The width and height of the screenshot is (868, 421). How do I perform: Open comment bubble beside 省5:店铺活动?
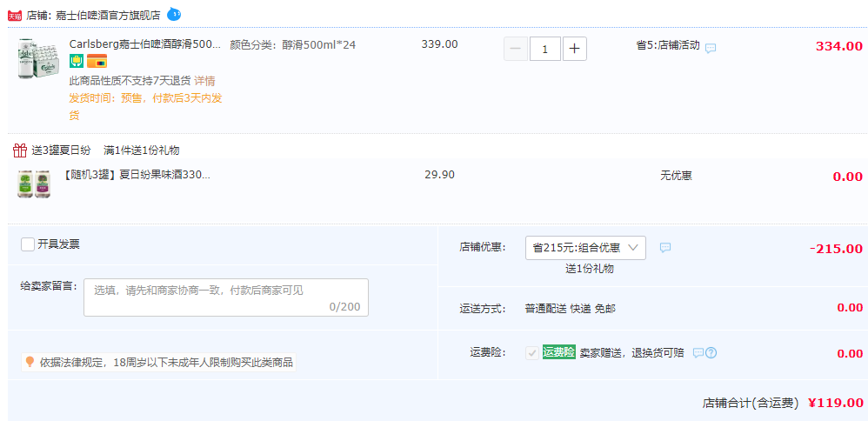(711, 48)
